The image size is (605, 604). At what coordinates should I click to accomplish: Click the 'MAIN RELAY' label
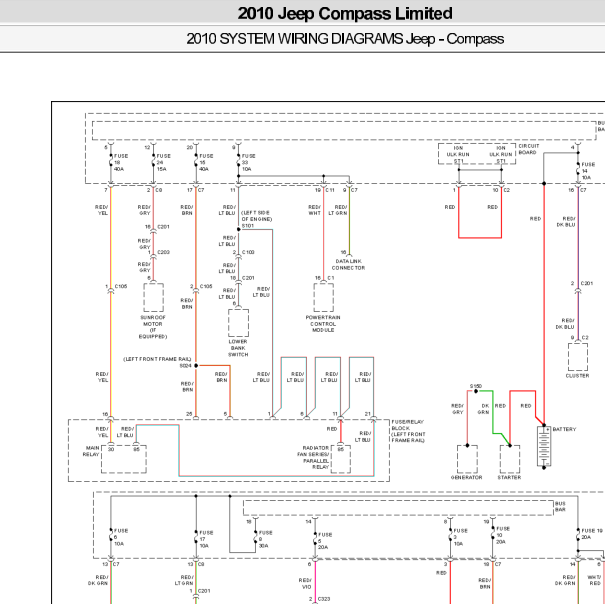92,451
